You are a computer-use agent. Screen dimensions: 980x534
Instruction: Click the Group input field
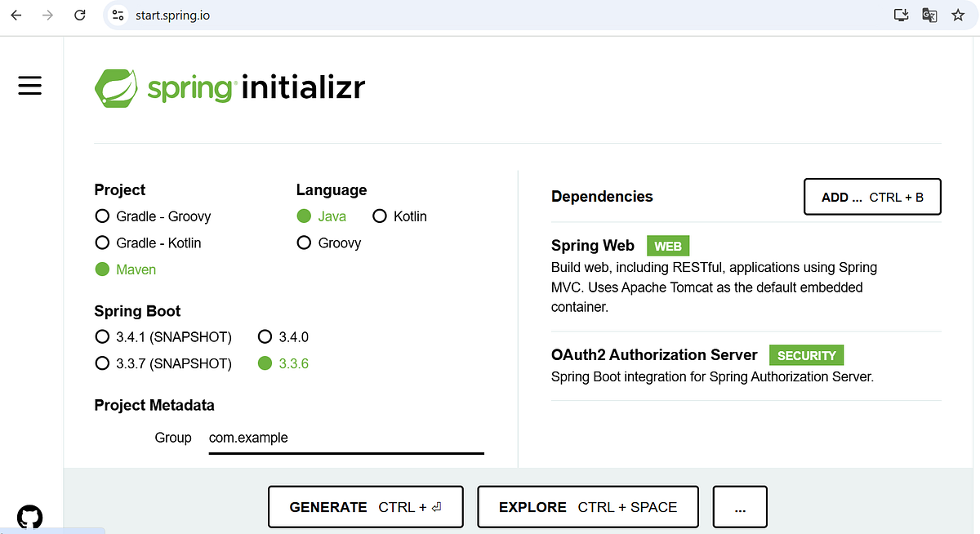coord(346,438)
